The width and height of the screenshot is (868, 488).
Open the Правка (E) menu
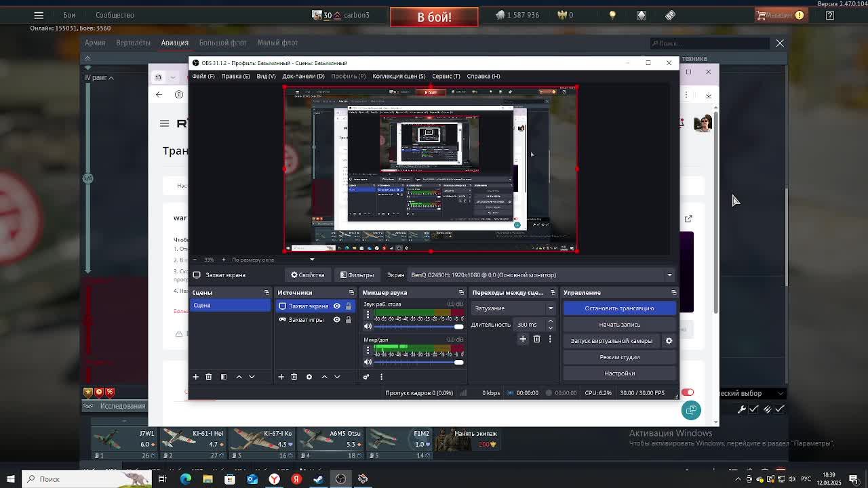click(x=235, y=76)
